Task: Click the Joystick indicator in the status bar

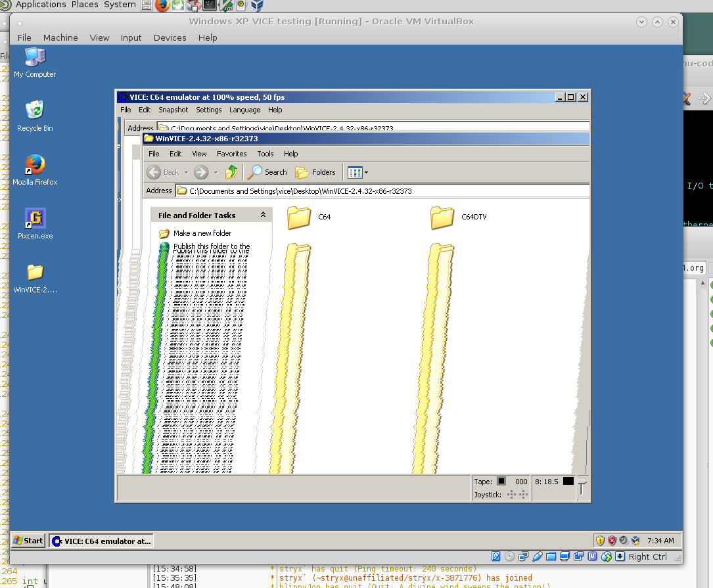Action: point(517,494)
